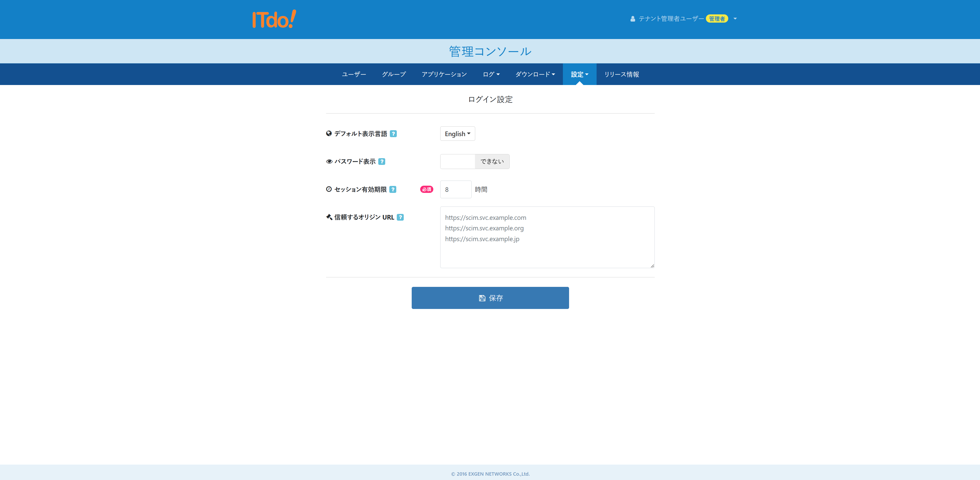Click the ITdo! logo
Image resolution: width=980 pixels, height=480 pixels.
coord(274,19)
